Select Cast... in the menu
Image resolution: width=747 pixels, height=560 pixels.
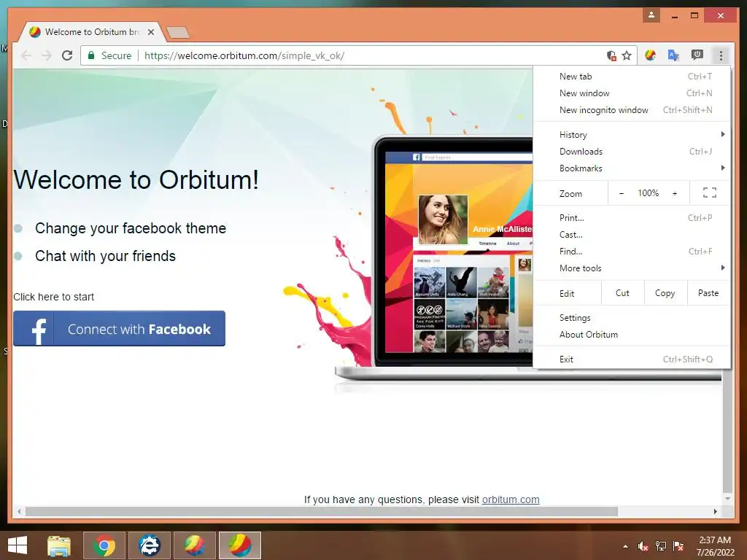pyautogui.click(x=632, y=235)
